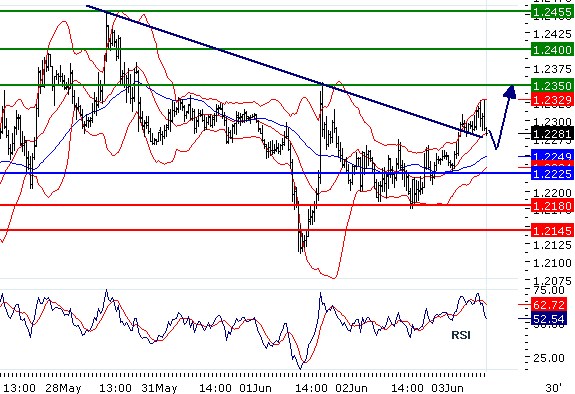Click the RSI red 62.72 value label
The height and width of the screenshot is (394, 575).
549,304
